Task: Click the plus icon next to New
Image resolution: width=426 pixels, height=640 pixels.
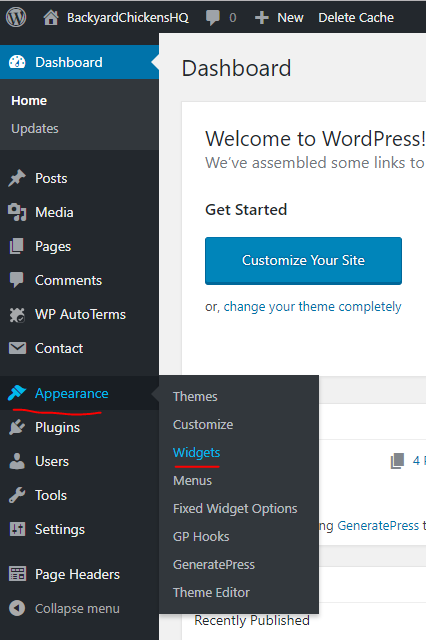Action: [262, 18]
